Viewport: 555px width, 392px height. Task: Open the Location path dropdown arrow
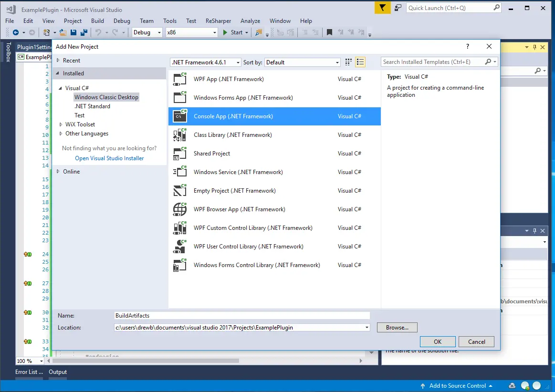[x=367, y=328]
